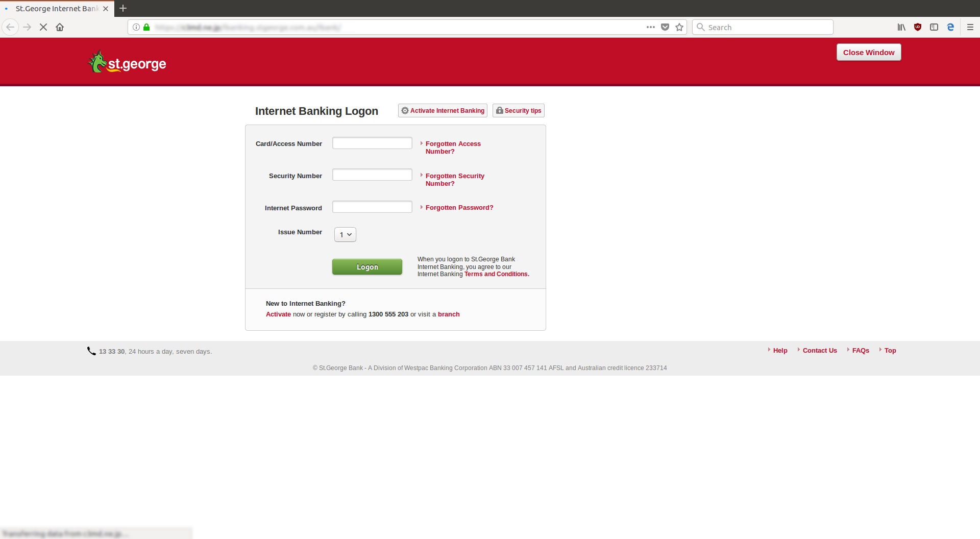Open the uBlock shield extension
The height and width of the screenshot is (539, 980).
[918, 27]
